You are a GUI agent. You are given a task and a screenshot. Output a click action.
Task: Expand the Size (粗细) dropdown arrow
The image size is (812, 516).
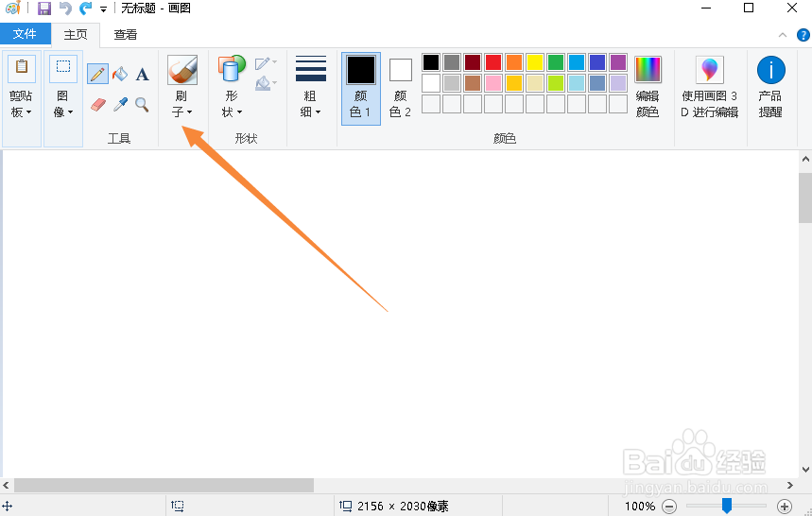tap(318, 112)
